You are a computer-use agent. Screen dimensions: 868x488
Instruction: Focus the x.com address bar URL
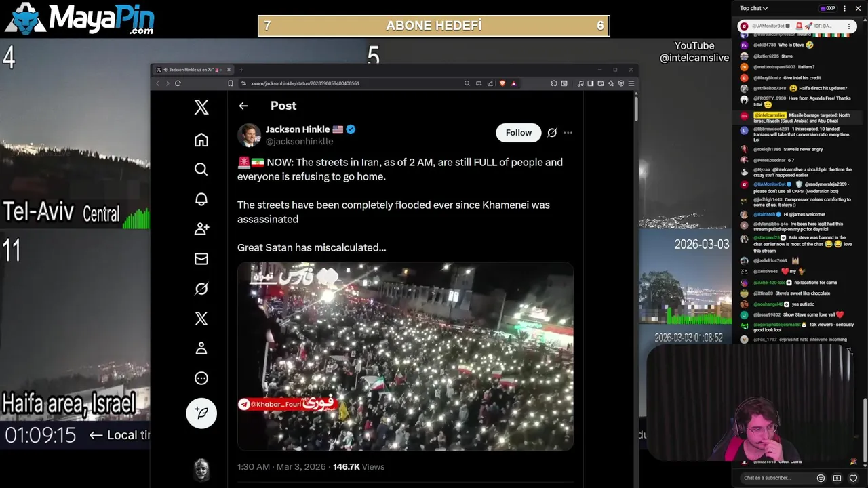pyautogui.click(x=305, y=83)
